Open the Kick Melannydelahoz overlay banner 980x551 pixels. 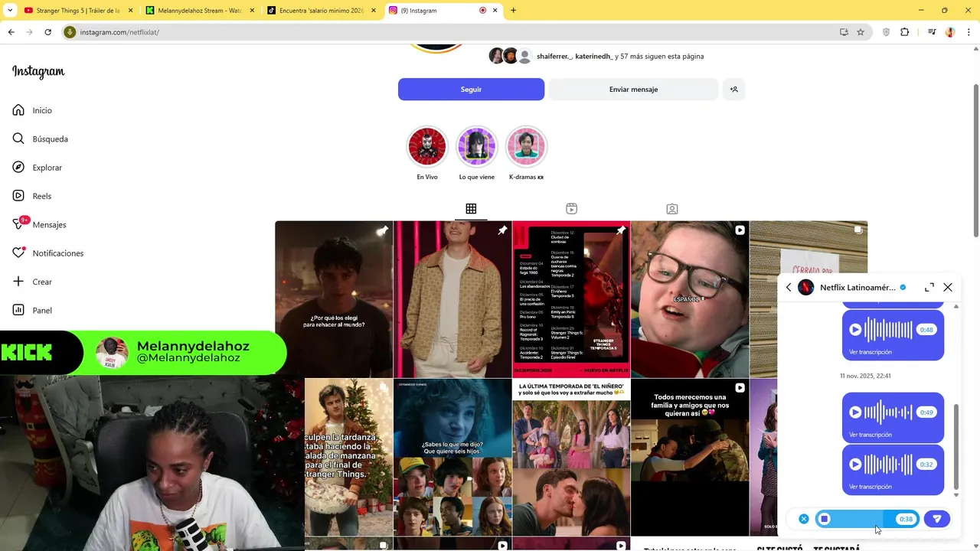[x=143, y=352]
